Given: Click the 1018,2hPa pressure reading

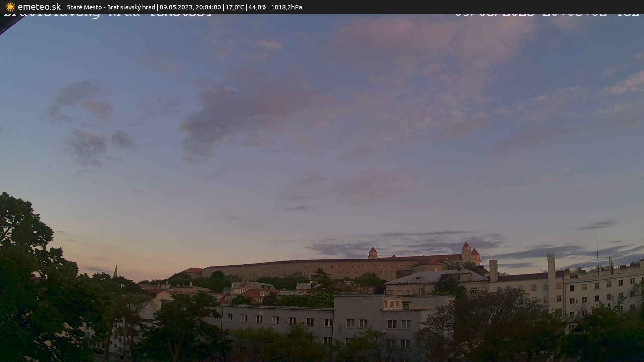Looking at the screenshot, I should pyautogui.click(x=286, y=7).
